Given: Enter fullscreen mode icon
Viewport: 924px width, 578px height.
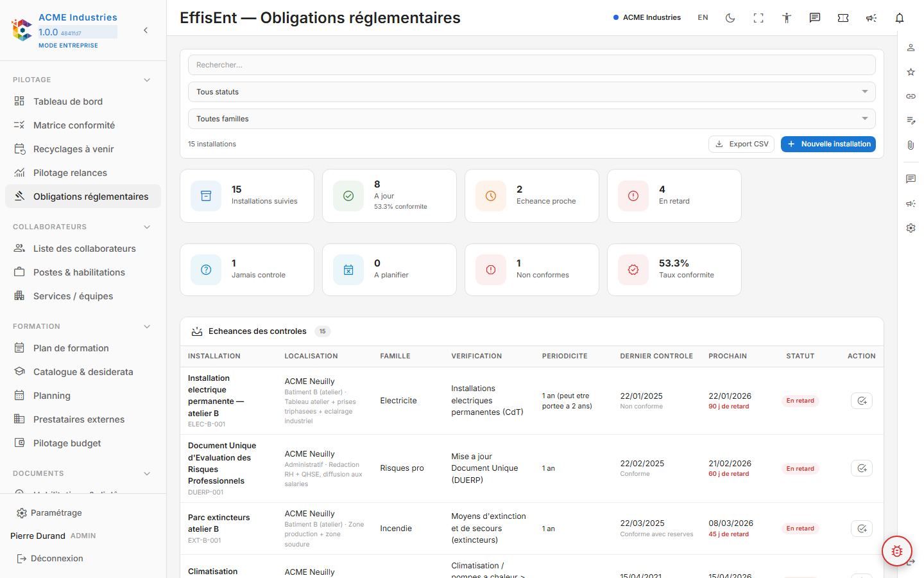Looking at the screenshot, I should 758,18.
